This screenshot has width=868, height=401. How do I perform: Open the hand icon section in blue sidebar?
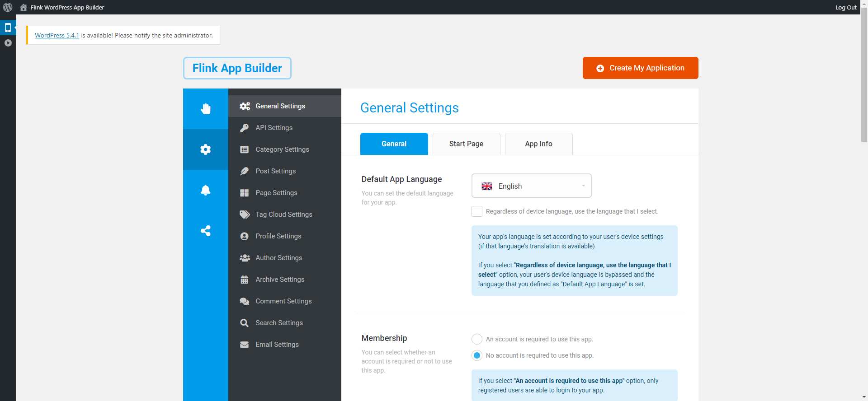(206, 109)
